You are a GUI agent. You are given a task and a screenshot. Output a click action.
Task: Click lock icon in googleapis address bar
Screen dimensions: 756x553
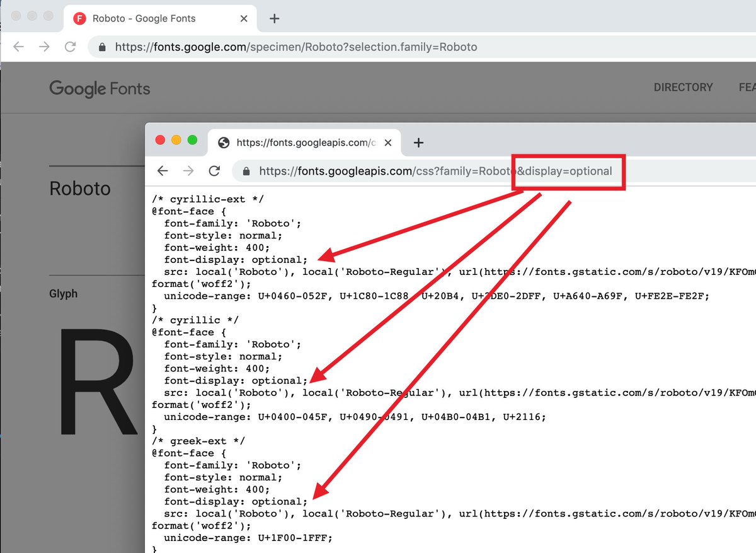tap(246, 171)
